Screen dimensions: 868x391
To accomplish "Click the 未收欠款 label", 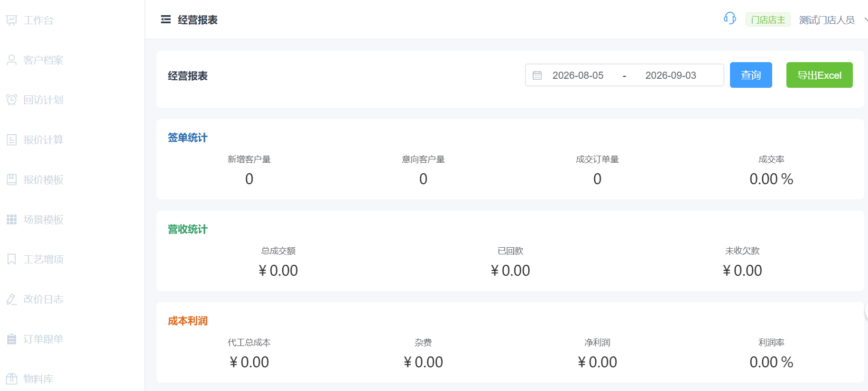I will pos(742,251).
